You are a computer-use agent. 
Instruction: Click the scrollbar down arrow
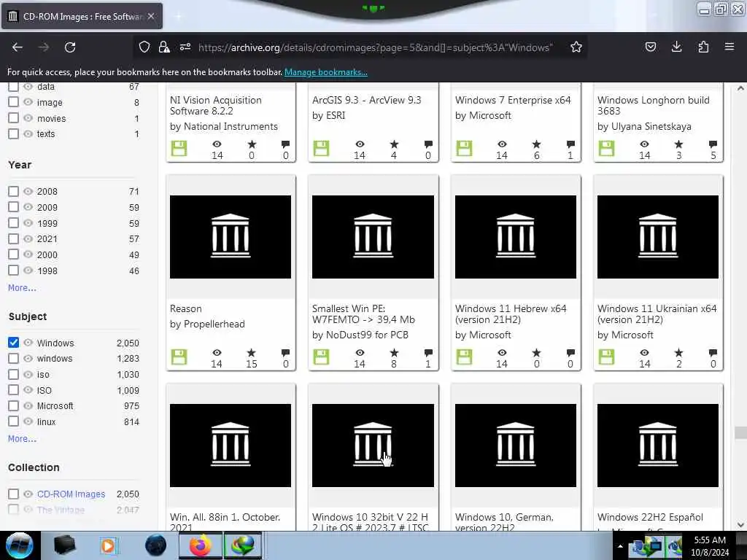(x=740, y=525)
